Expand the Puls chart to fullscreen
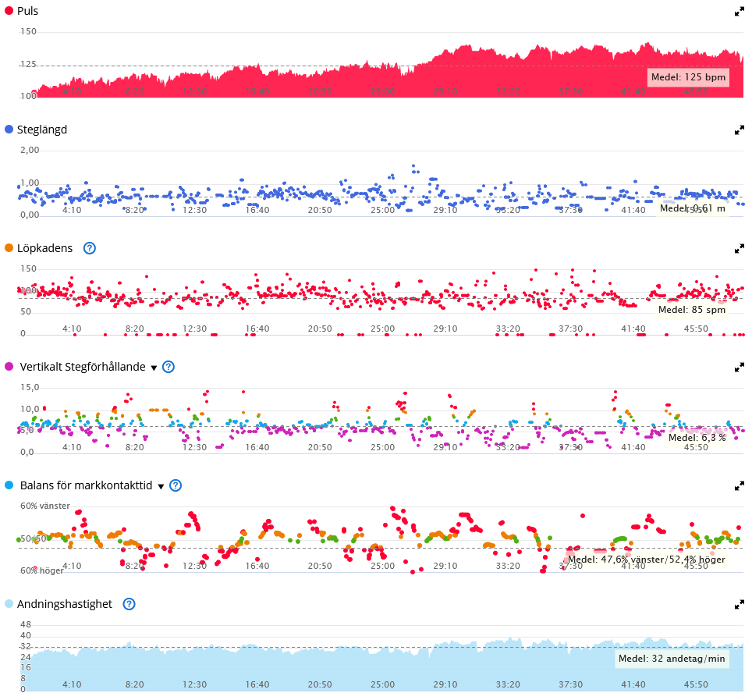Image resolution: width=752 pixels, height=700 pixels. pyautogui.click(x=739, y=12)
